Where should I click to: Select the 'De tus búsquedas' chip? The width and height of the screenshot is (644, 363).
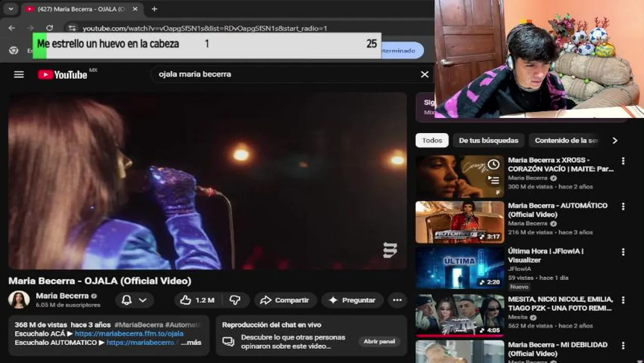tap(488, 140)
